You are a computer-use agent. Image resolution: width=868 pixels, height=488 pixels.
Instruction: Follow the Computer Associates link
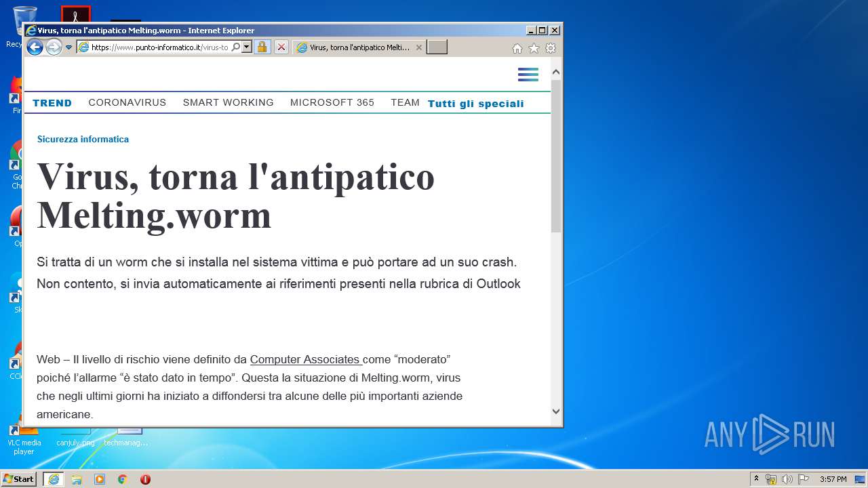pos(305,360)
